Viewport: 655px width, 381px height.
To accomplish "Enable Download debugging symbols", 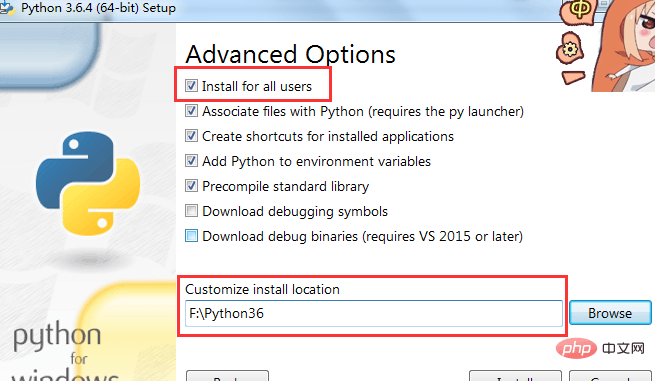I will (x=191, y=211).
